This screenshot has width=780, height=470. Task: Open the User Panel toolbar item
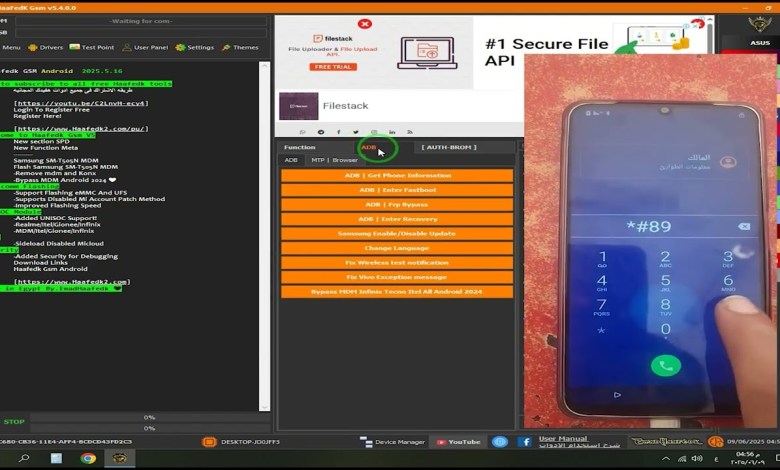tap(145, 47)
